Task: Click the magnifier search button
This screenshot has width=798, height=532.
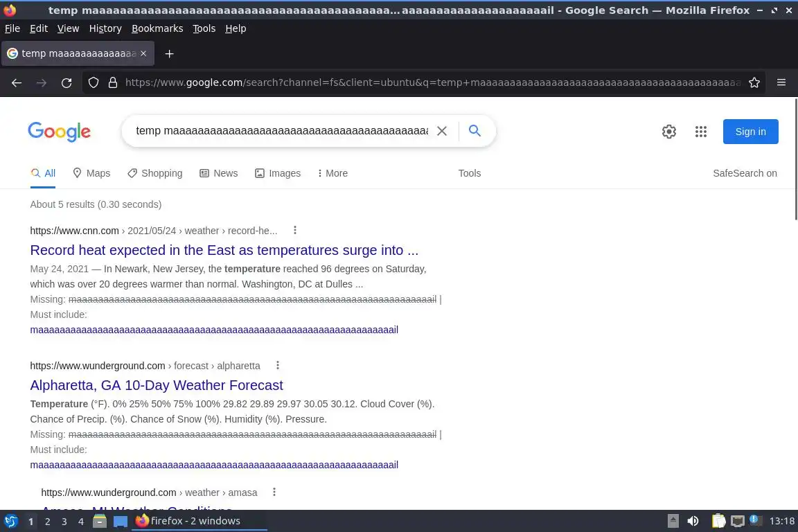Action: 475,131
